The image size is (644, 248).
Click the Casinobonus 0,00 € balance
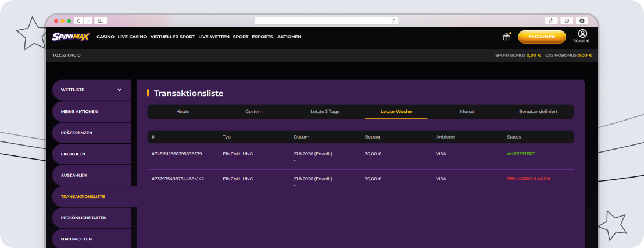coord(568,55)
